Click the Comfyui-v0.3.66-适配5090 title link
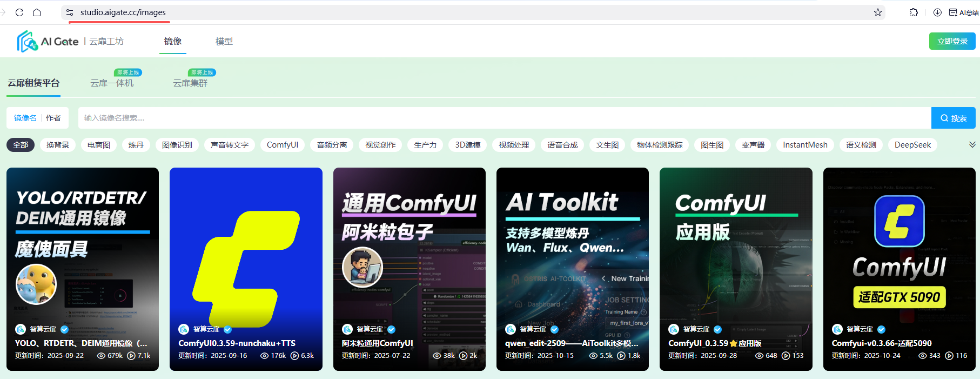The height and width of the screenshot is (379, 980). point(882,343)
